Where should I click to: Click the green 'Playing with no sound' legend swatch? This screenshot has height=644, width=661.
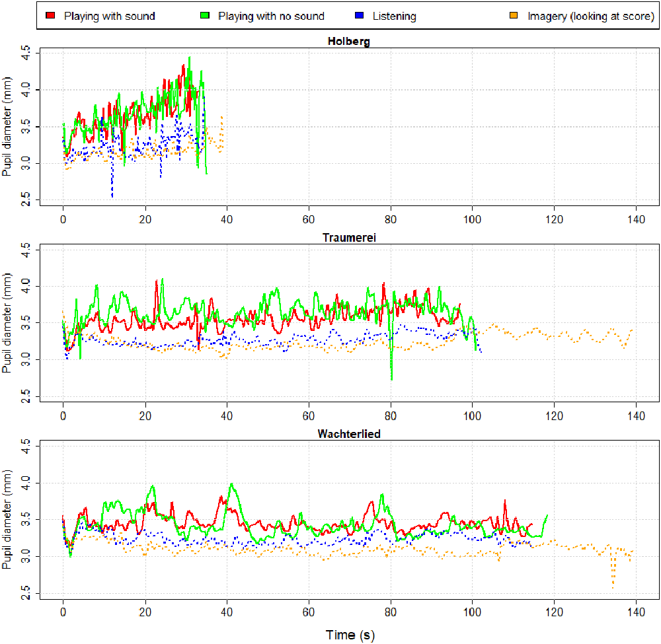point(205,16)
